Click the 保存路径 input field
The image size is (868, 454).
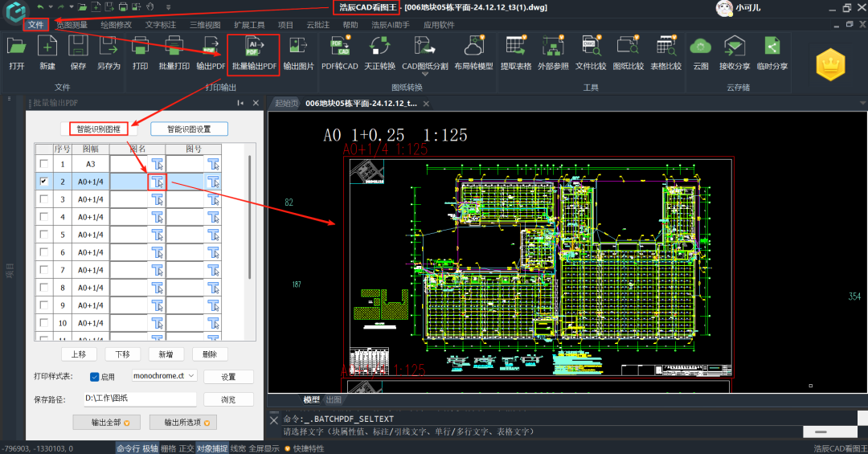tap(138, 399)
